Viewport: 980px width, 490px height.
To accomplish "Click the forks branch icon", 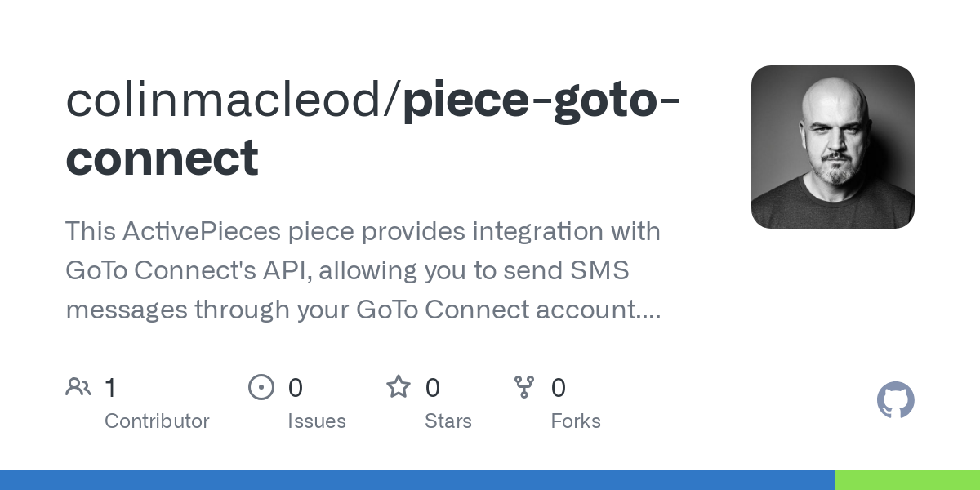I will pos(523,387).
